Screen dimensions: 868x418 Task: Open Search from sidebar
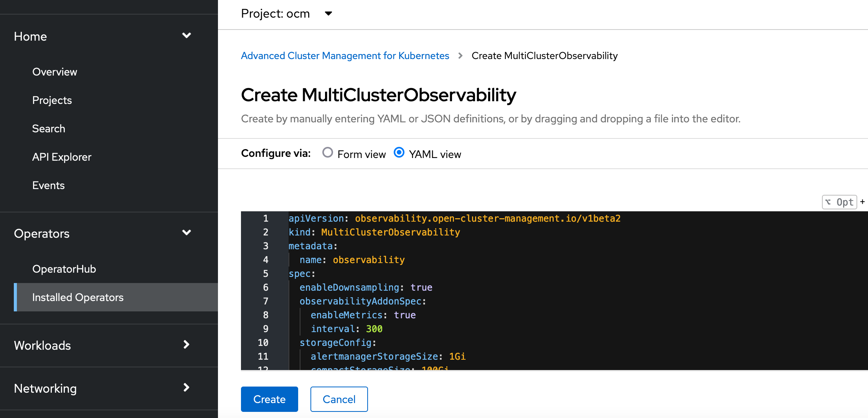point(49,128)
